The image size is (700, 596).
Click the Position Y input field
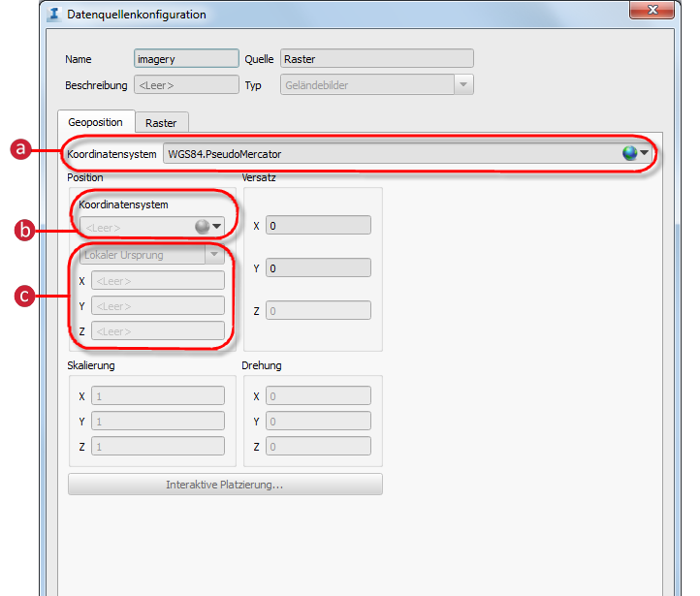tap(158, 306)
